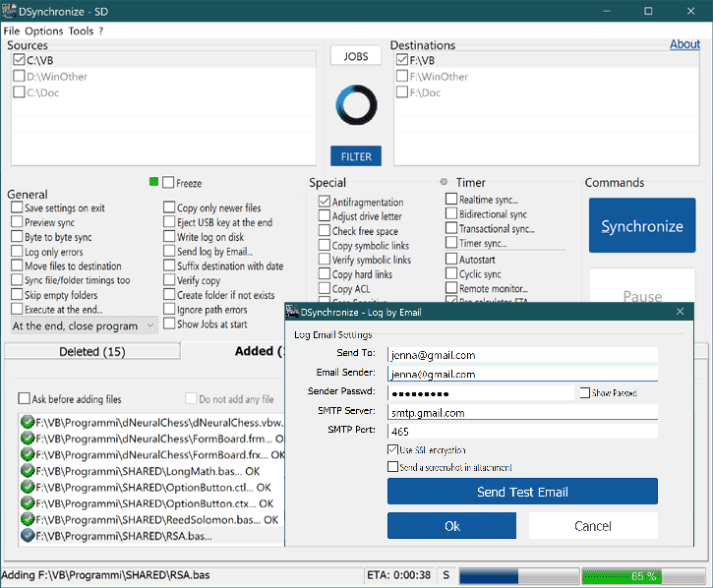This screenshot has width=713, height=588.
Task: Enable Verify copy checkbox
Action: tap(169, 279)
